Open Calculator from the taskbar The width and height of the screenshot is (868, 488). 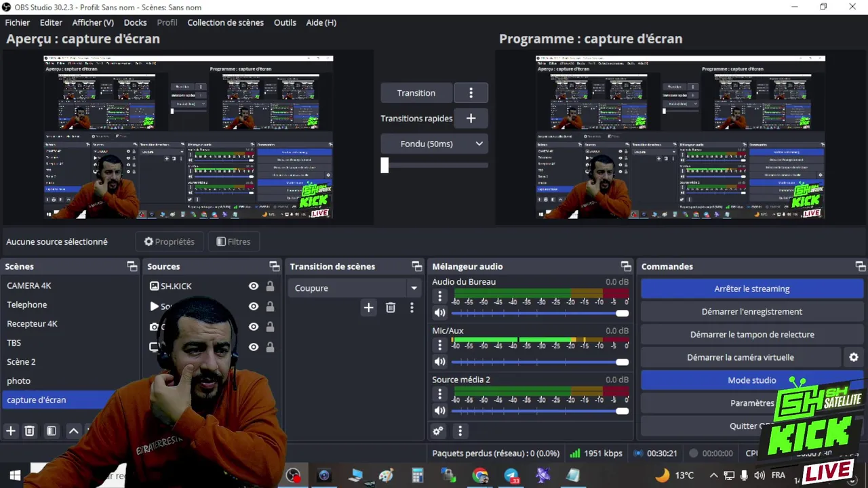[x=418, y=476]
